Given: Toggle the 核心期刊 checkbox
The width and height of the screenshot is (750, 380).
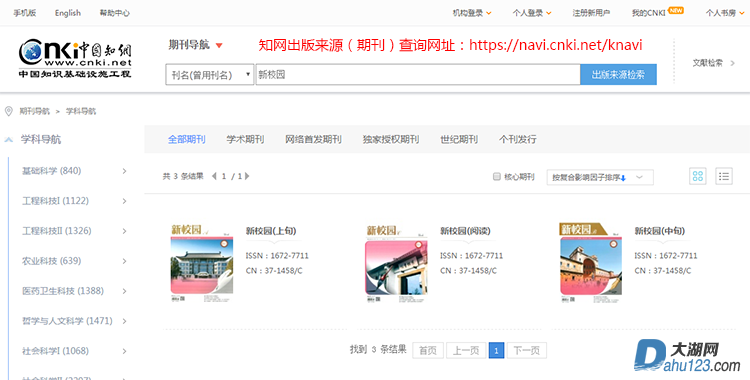Looking at the screenshot, I should pyautogui.click(x=496, y=177).
